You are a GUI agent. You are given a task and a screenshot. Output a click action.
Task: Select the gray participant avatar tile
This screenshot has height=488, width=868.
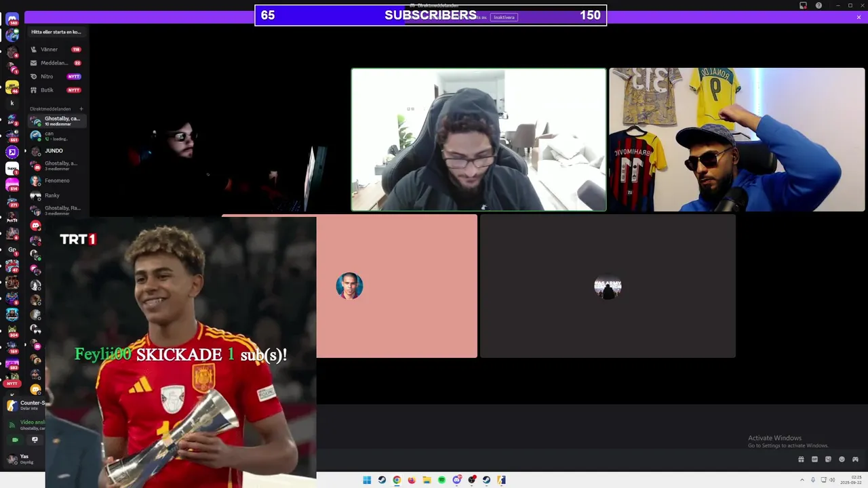click(608, 286)
